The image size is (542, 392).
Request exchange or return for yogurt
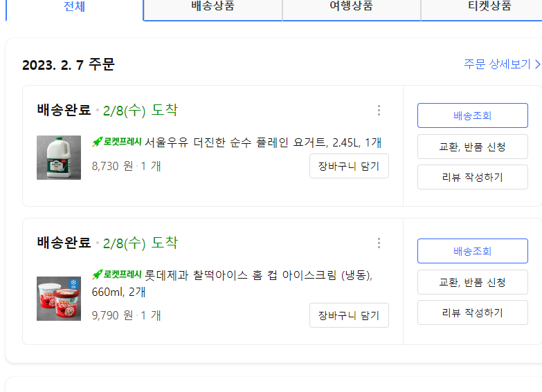click(x=473, y=147)
